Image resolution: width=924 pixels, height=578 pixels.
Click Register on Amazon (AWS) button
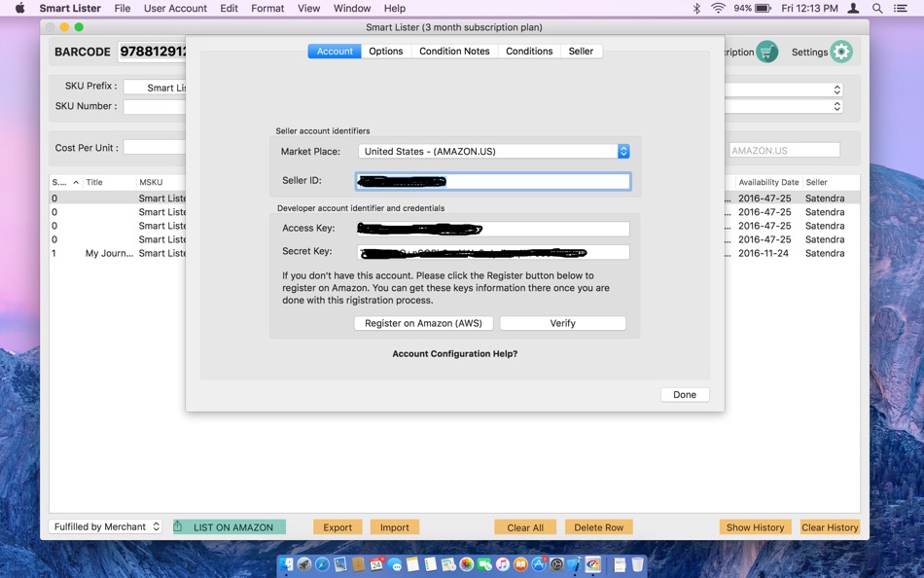[x=423, y=323]
